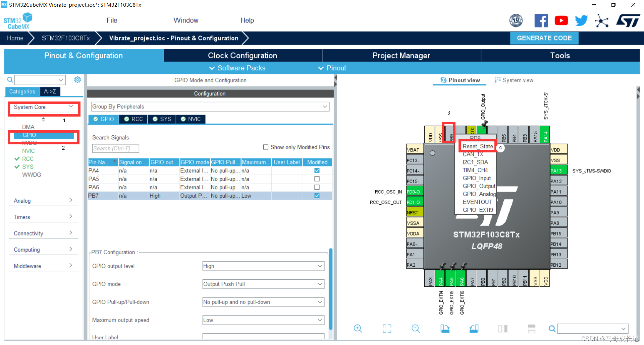Expand the Computing category
Image resolution: width=644 pixels, height=345 pixels.
pyautogui.click(x=43, y=250)
